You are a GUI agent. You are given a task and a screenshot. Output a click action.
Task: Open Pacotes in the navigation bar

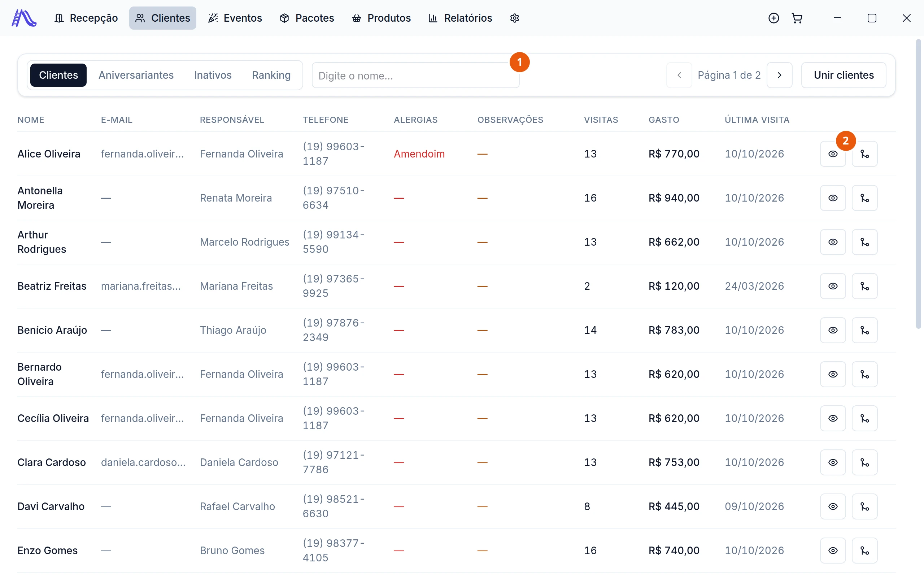coord(307,18)
